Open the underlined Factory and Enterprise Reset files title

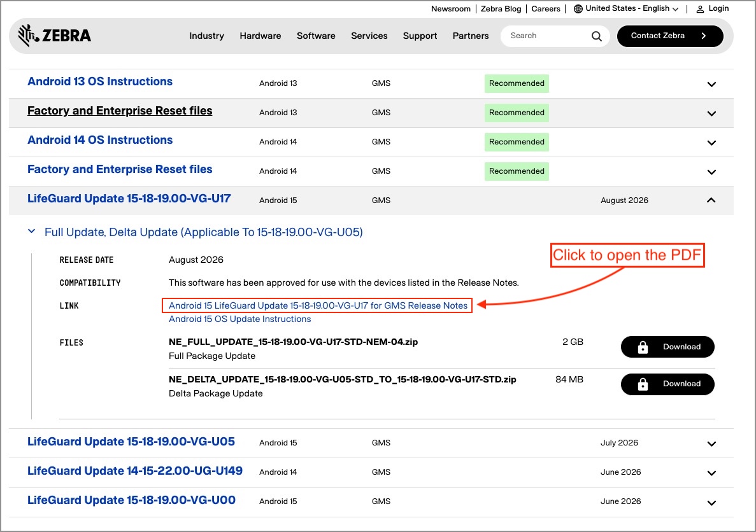coord(120,111)
